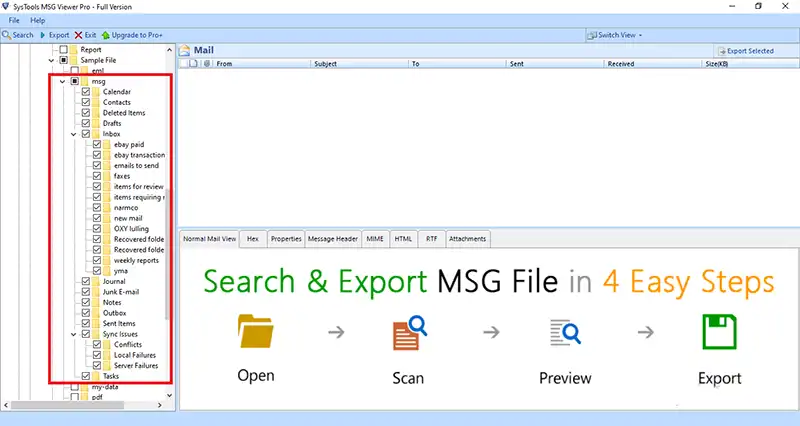This screenshot has width=800, height=426.
Task: Open the Help menu
Action: 38,20
